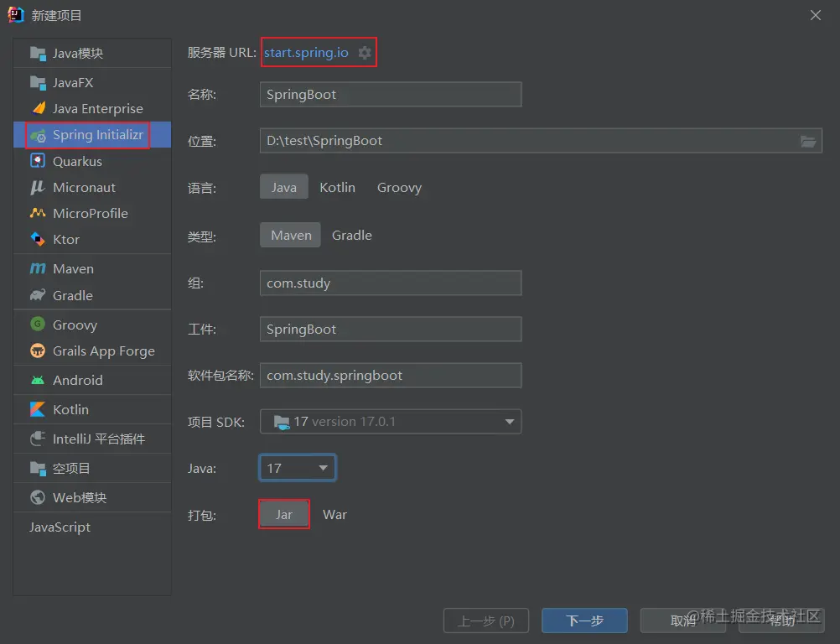Select Ktor project type

click(92, 239)
